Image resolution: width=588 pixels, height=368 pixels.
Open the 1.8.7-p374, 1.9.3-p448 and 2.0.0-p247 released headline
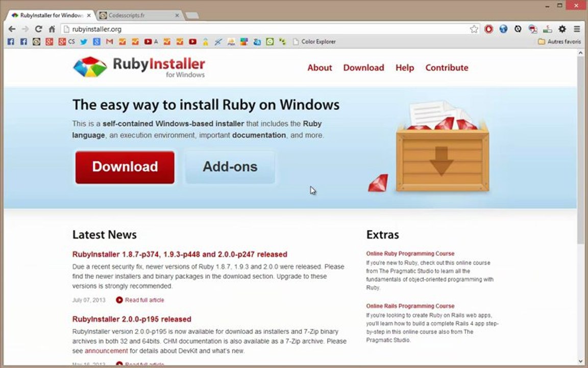click(180, 254)
